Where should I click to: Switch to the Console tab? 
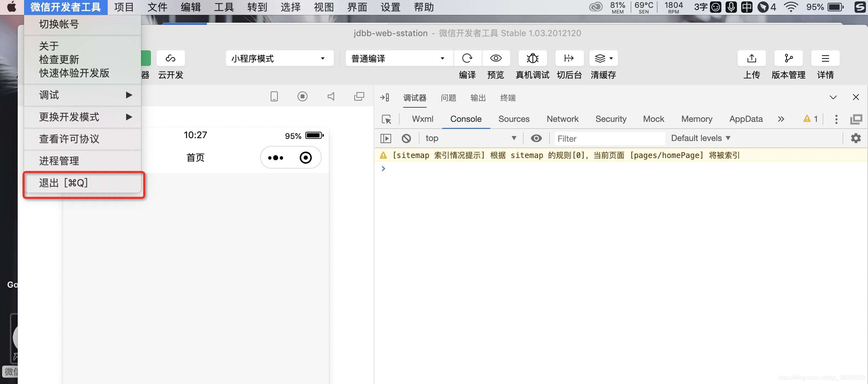point(466,119)
